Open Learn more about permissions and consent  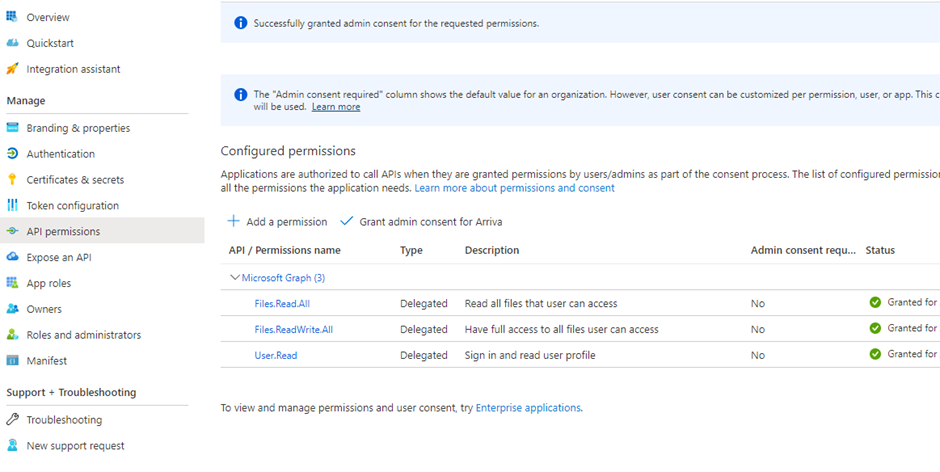click(x=514, y=188)
